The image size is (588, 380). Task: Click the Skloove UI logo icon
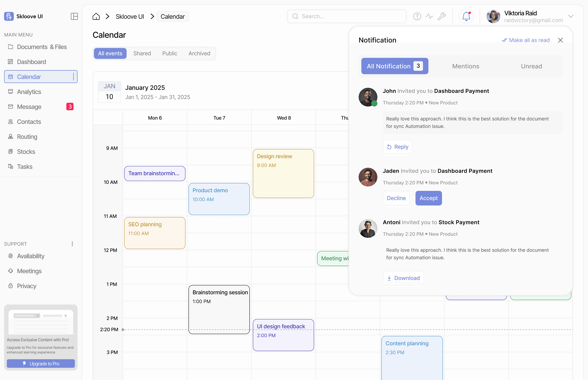9,16
